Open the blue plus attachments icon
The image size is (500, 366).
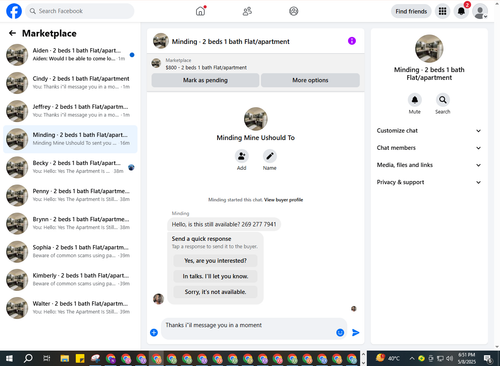tap(154, 332)
